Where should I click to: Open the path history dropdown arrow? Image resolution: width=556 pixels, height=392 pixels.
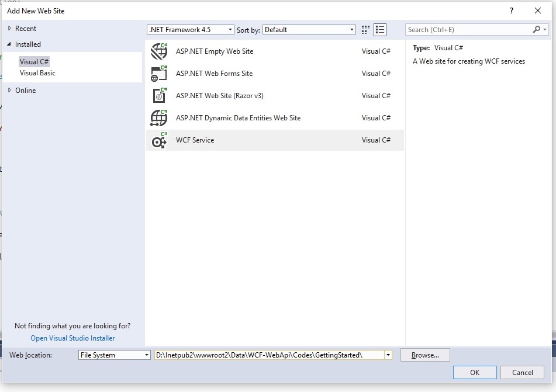pyautogui.click(x=388, y=355)
